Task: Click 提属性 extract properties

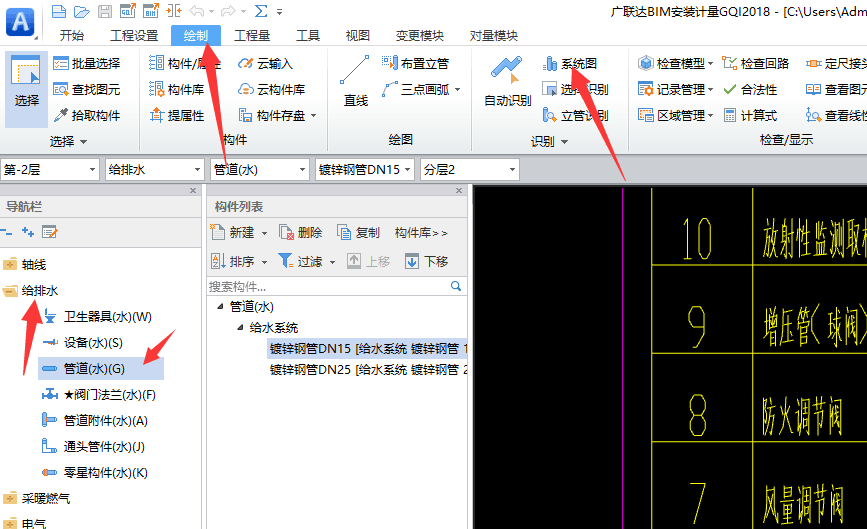Action: pyautogui.click(x=177, y=116)
